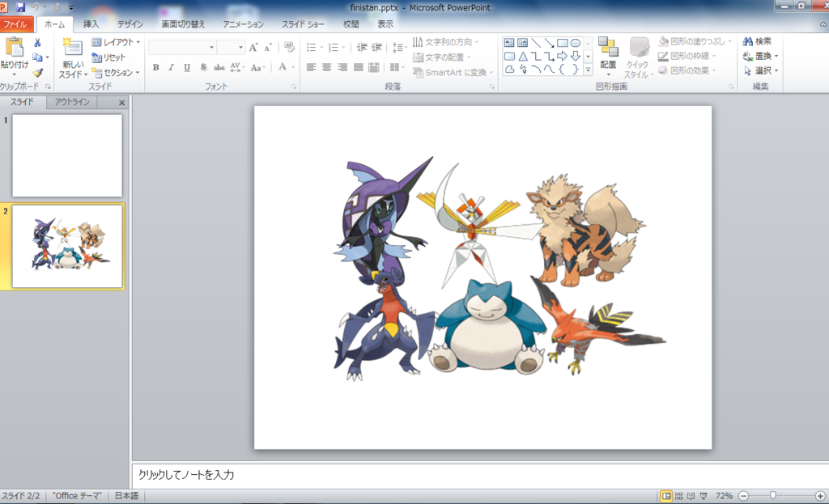Screen dimensions: 829x504
Task: Toggle Bold formatting
Action: click(156, 67)
